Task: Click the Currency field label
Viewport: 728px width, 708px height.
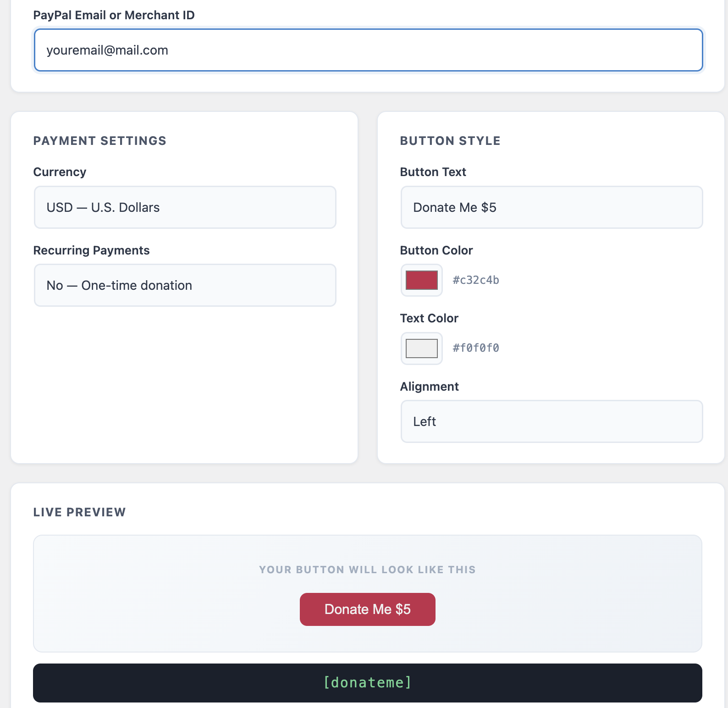Action: (x=60, y=172)
